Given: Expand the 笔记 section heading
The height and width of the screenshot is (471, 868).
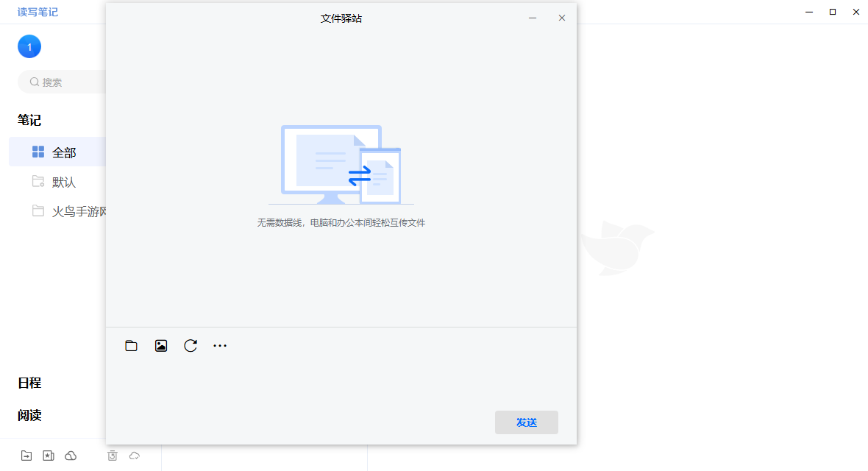Looking at the screenshot, I should [x=29, y=120].
